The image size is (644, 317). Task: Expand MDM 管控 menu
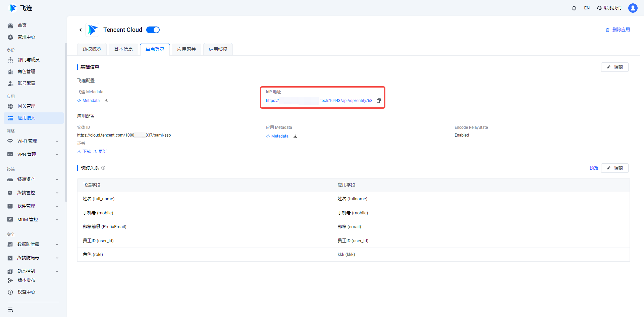(x=34, y=220)
